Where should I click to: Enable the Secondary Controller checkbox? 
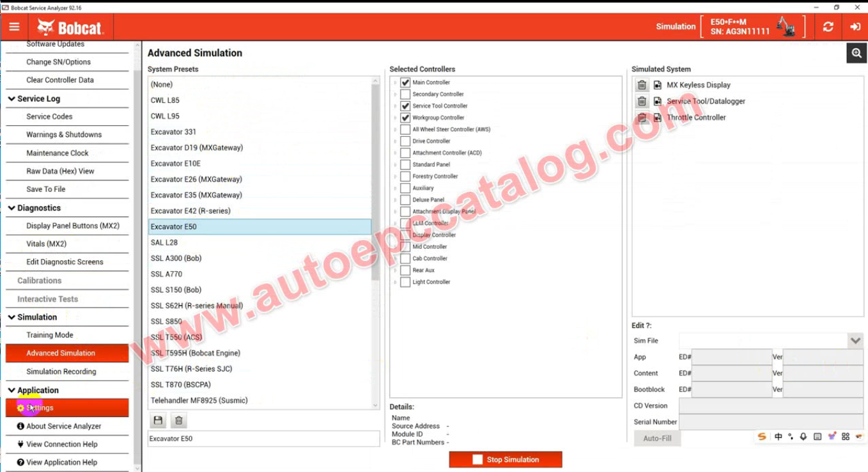[x=405, y=95]
